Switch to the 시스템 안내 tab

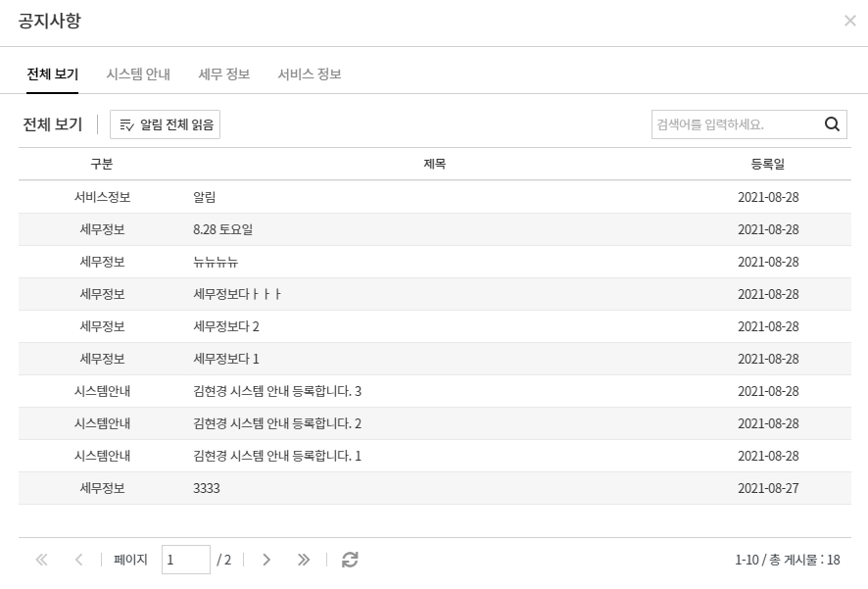[138, 74]
